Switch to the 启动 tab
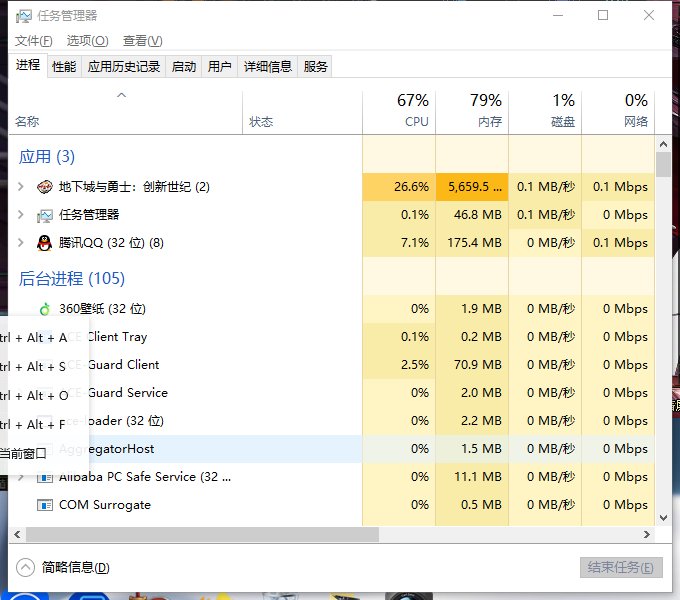This screenshot has width=680, height=600. pyautogui.click(x=184, y=67)
